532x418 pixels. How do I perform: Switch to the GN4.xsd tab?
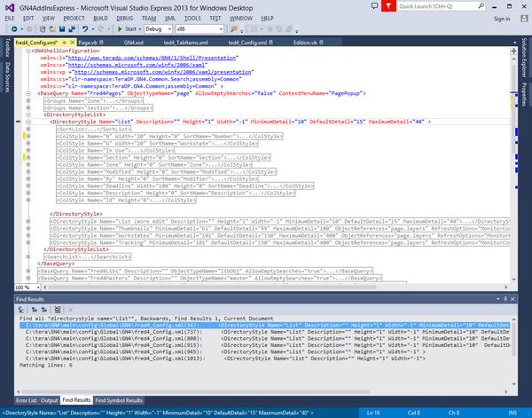(133, 43)
